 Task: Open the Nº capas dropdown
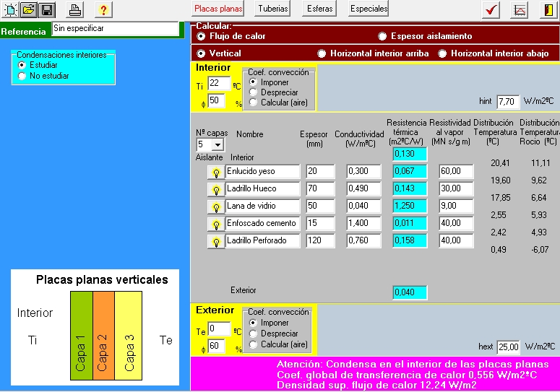(x=217, y=144)
